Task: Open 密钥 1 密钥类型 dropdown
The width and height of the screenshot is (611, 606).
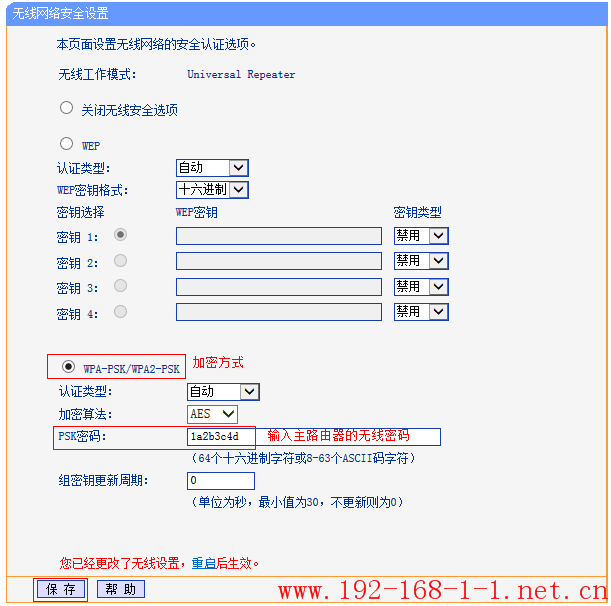Action: (x=421, y=236)
